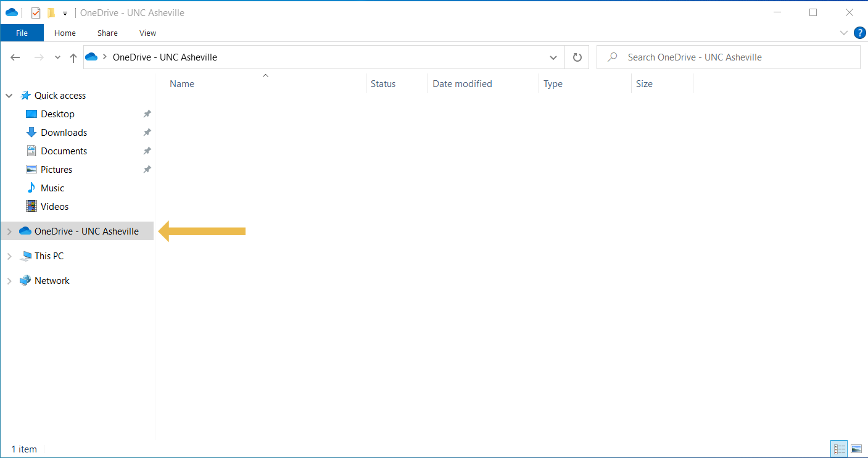Click the search magnifier icon
Image resolution: width=868 pixels, height=458 pixels.
point(611,57)
